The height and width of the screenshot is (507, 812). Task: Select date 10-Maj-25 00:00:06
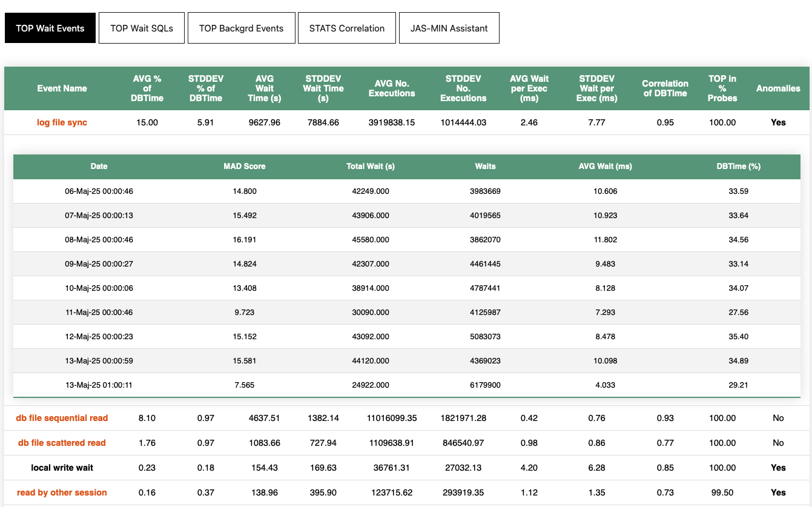(99, 288)
